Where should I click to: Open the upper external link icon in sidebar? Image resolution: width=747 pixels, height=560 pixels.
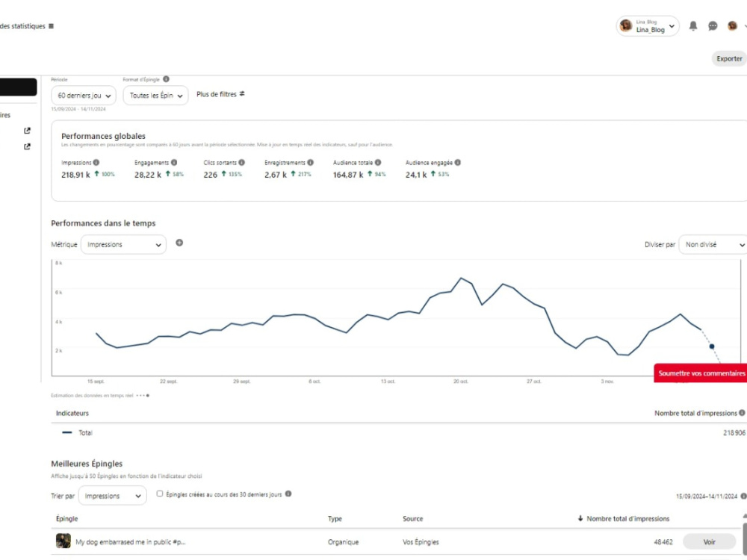pos(27,131)
